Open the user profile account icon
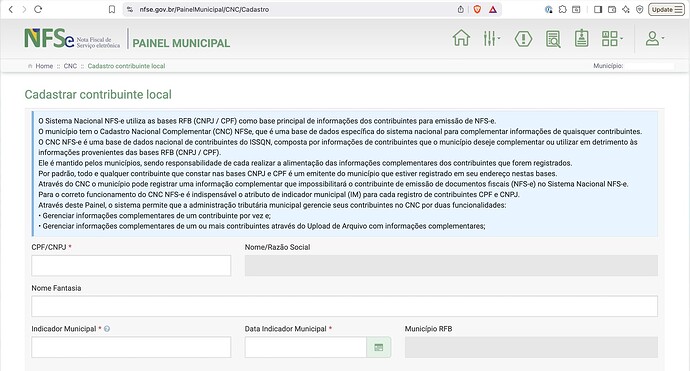 pyautogui.click(x=652, y=39)
